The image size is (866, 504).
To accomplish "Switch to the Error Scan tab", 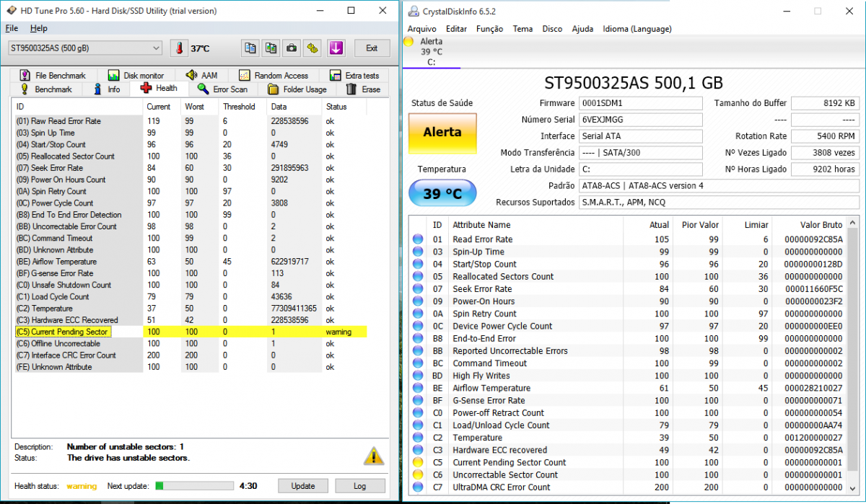I will 222,89.
